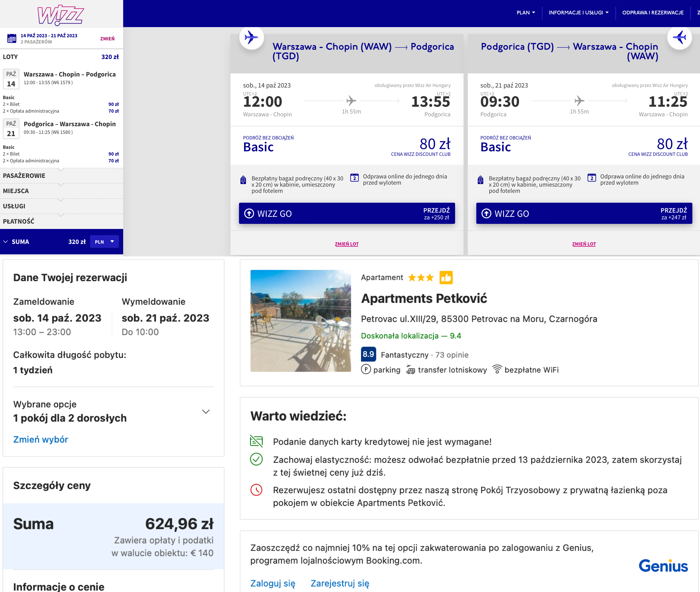Image resolution: width=700 pixels, height=592 pixels.
Task: Click the green checkmark free cancellation icon
Action: pyautogui.click(x=256, y=459)
